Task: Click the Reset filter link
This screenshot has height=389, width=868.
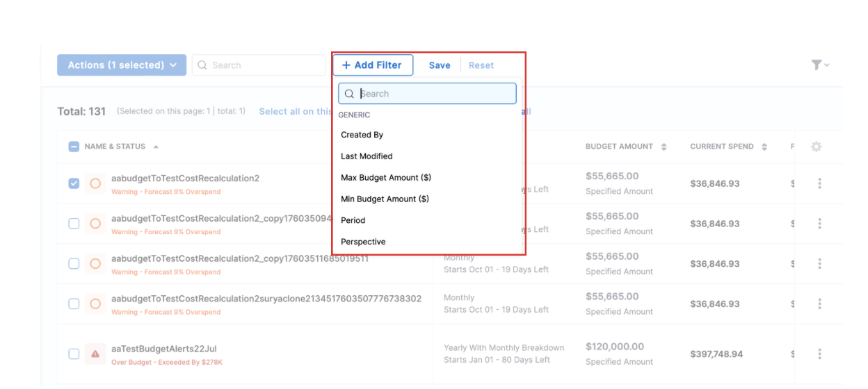Action: (481, 65)
